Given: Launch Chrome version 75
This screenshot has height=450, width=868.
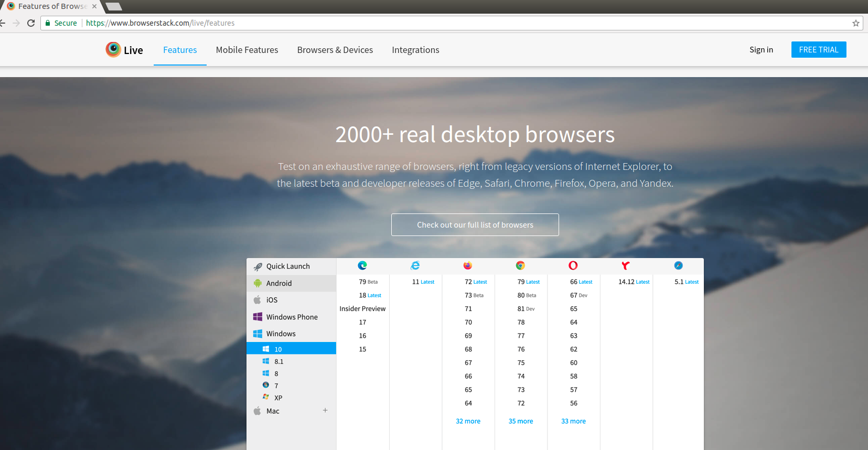Looking at the screenshot, I should pyautogui.click(x=521, y=363).
